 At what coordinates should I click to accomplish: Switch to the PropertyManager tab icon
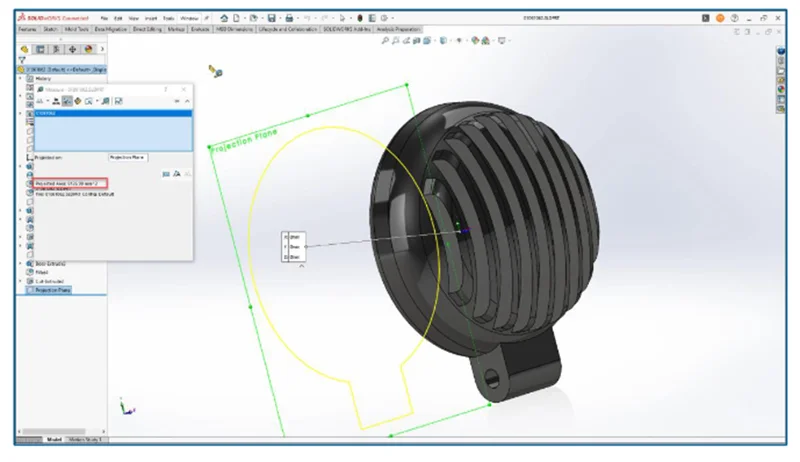[x=40, y=48]
